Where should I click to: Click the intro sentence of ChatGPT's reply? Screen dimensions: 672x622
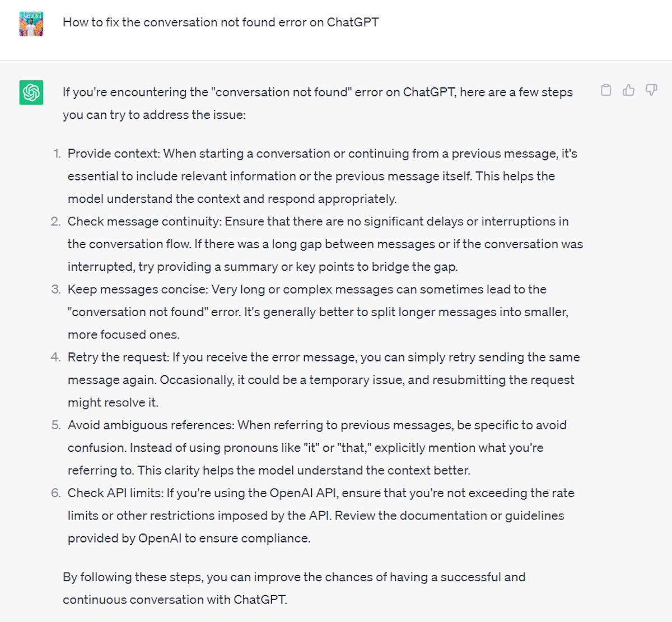click(318, 103)
